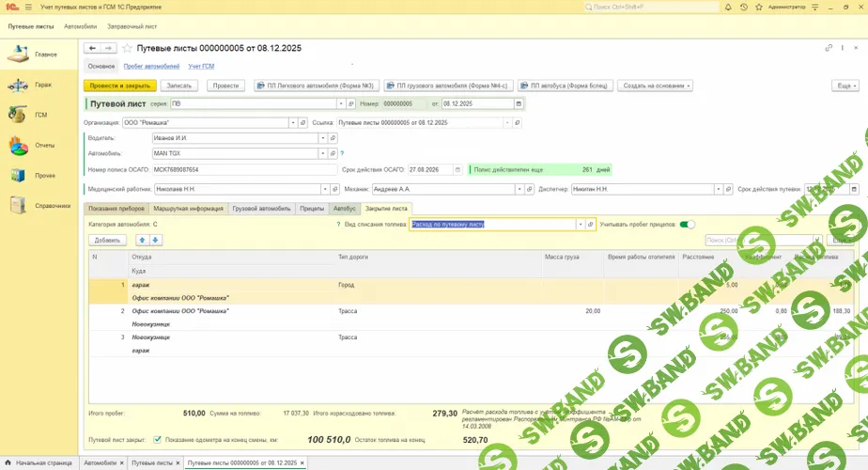Click the Номер полиса ОСАГО field
This screenshot has width=868, height=470.
243,169
